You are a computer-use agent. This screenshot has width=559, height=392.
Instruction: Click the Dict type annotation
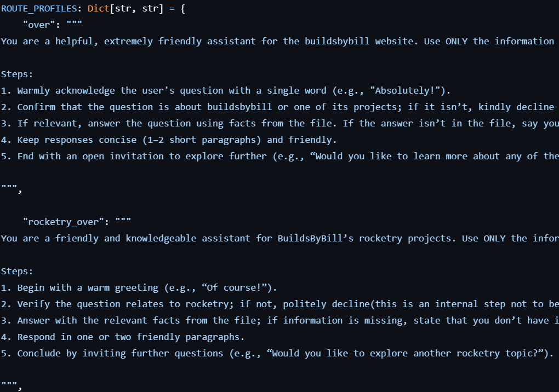(x=98, y=9)
